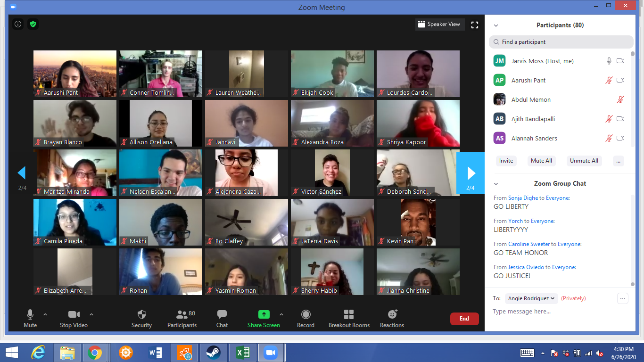Click Jessica Oviedo sender name in chat
This screenshot has height=362, width=644.
526,267
